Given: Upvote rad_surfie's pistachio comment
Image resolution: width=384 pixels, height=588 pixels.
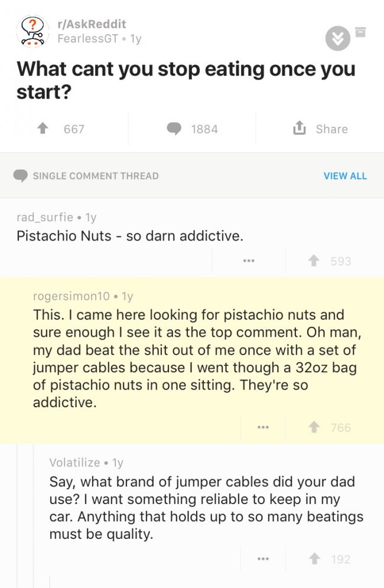Looking at the screenshot, I should click(314, 261).
